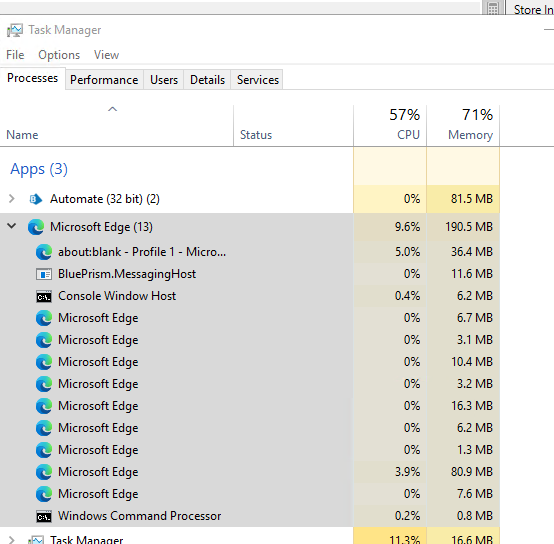The width and height of the screenshot is (554, 544).
Task: Open the File menu
Action: click(15, 55)
